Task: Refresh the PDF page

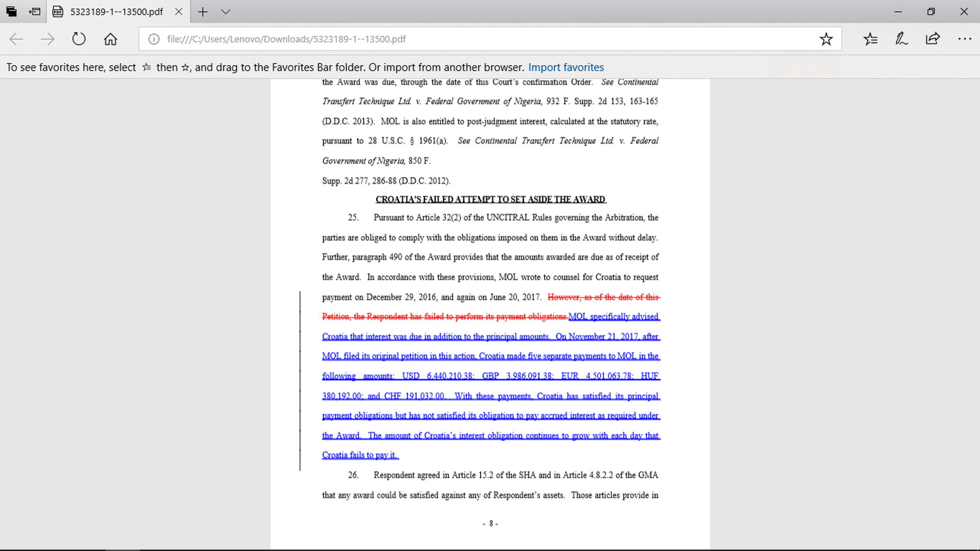Action: point(79,39)
